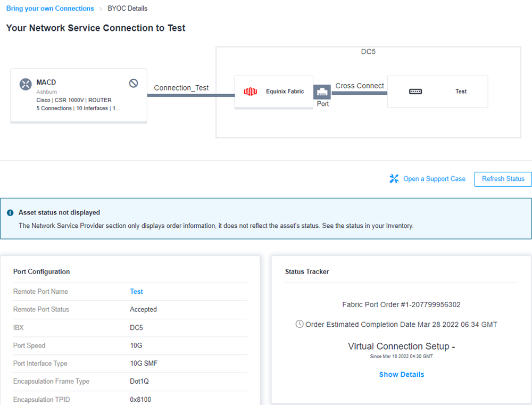
Task: Click the Dot1Q encapsulation value
Action: (139, 381)
